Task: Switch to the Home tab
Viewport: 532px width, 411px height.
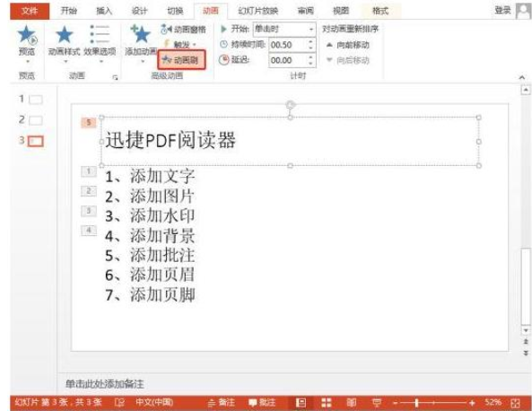Action: pos(69,11)
